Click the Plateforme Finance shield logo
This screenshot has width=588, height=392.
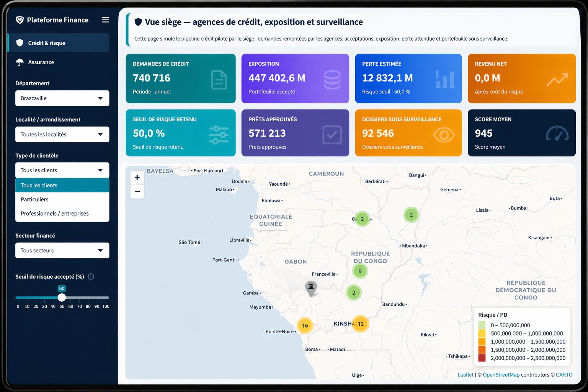pos(20,20)
